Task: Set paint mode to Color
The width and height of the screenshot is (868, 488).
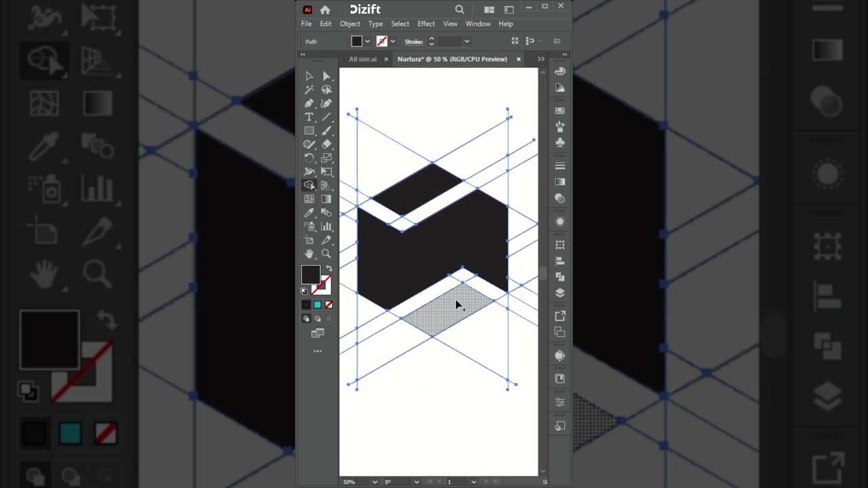Action: click(306, 305)
